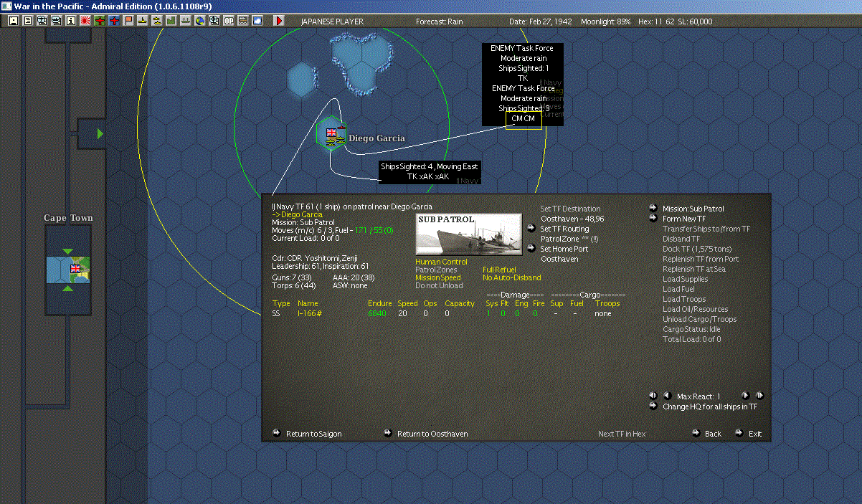Click the red plane on blue icon

(114, 22)
